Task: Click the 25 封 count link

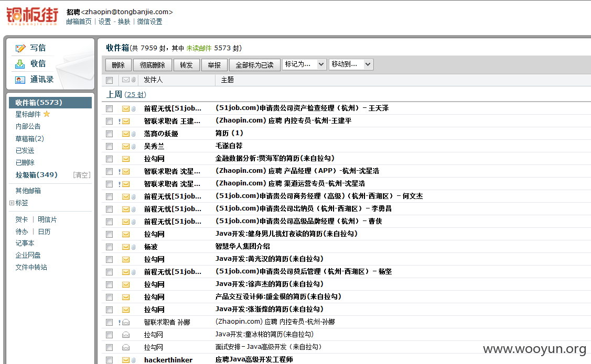Action: (136, 94)
